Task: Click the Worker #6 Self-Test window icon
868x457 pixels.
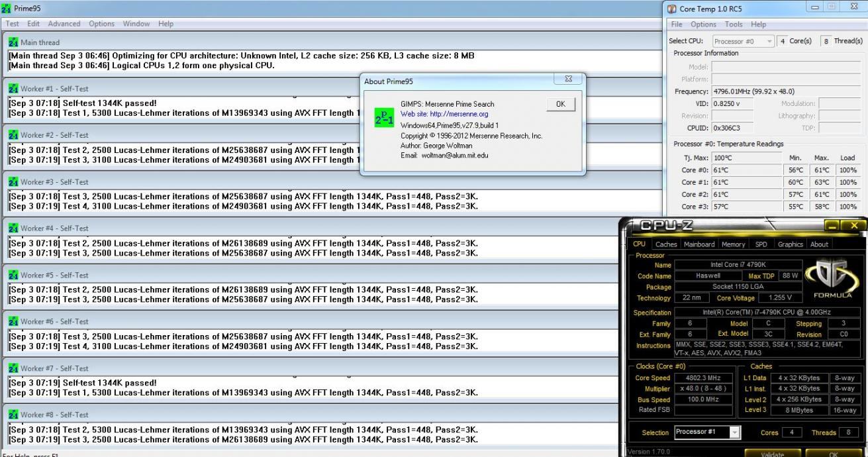Action: pyautogui.click(x=13, y=321)
